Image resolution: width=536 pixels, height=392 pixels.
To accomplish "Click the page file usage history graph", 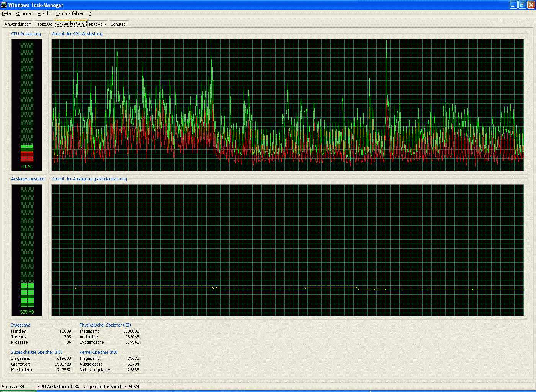I will point(288,250).
